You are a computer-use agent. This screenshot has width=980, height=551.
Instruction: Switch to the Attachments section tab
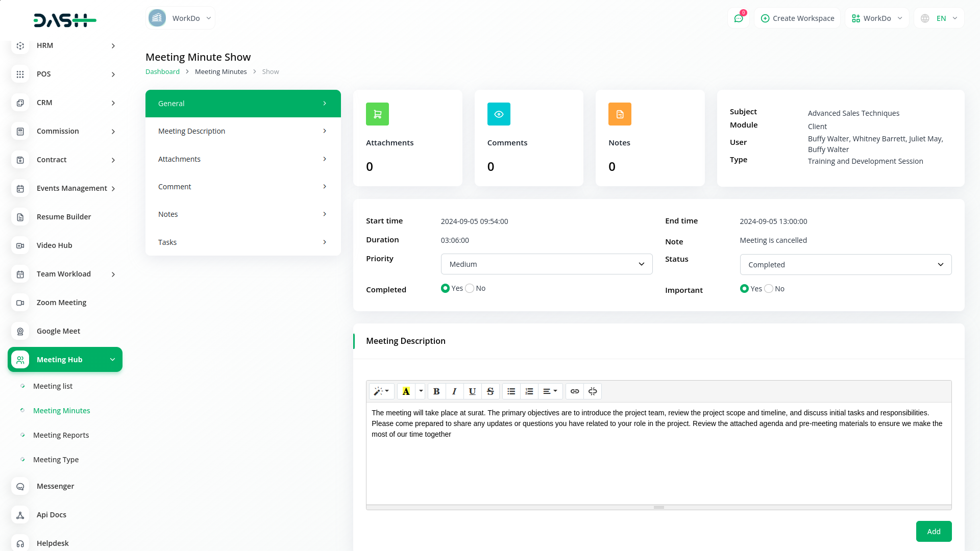(x=243, y=159)
